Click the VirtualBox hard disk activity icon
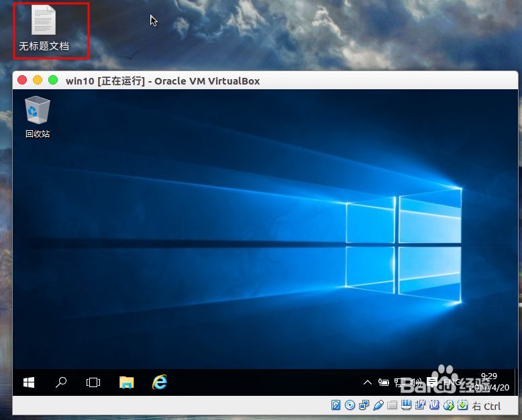The height and width of the screenshot is (420, 522). 335,405
